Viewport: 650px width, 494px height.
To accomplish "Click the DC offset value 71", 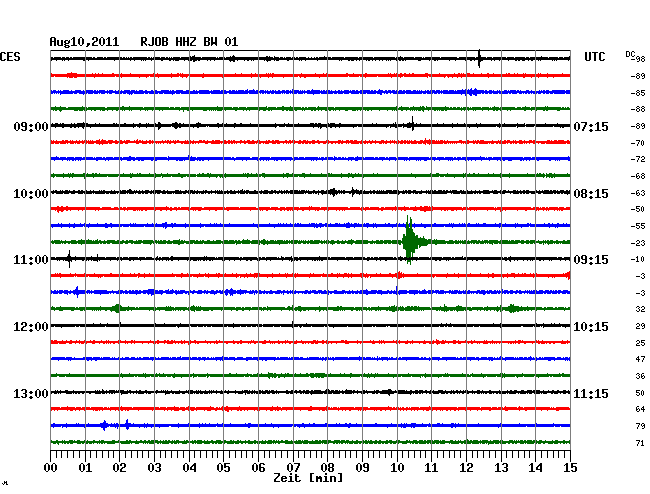I will [x=640, y=443].
